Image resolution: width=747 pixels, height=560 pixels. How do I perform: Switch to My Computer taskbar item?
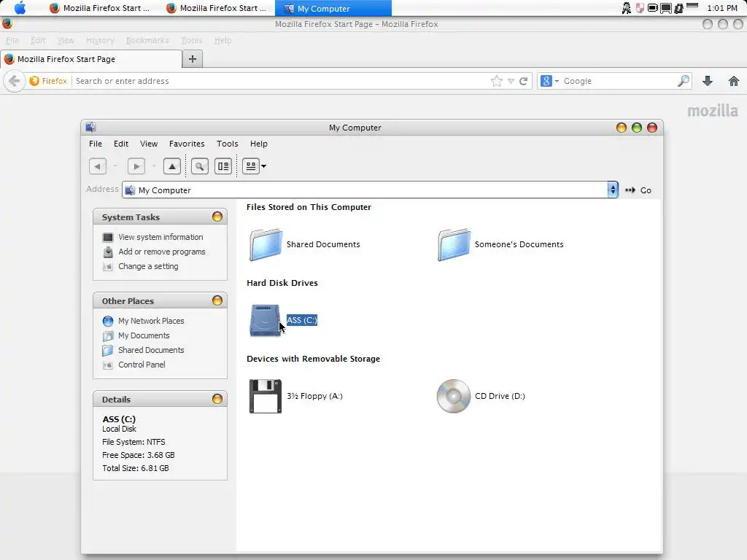click(333, 8)
